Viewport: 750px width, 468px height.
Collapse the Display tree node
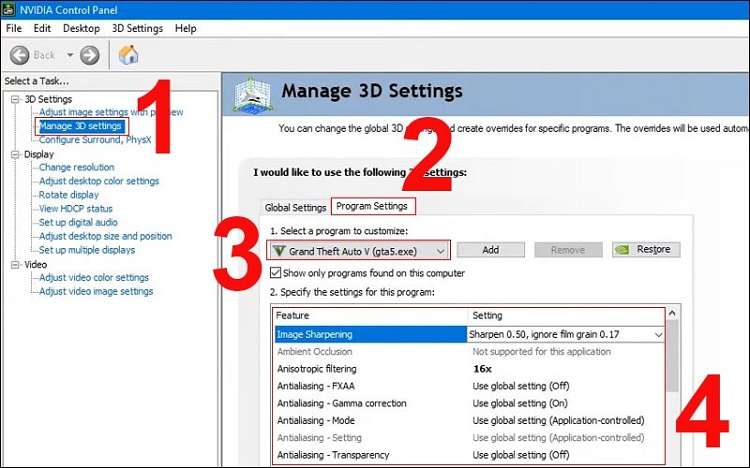pyautogui.click(x=15, y=154)
